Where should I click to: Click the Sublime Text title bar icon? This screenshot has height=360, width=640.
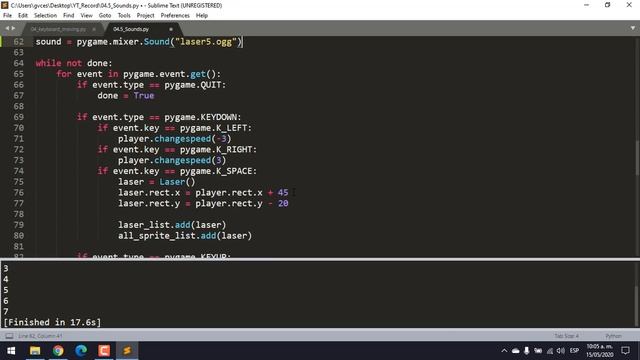[5, 5]
